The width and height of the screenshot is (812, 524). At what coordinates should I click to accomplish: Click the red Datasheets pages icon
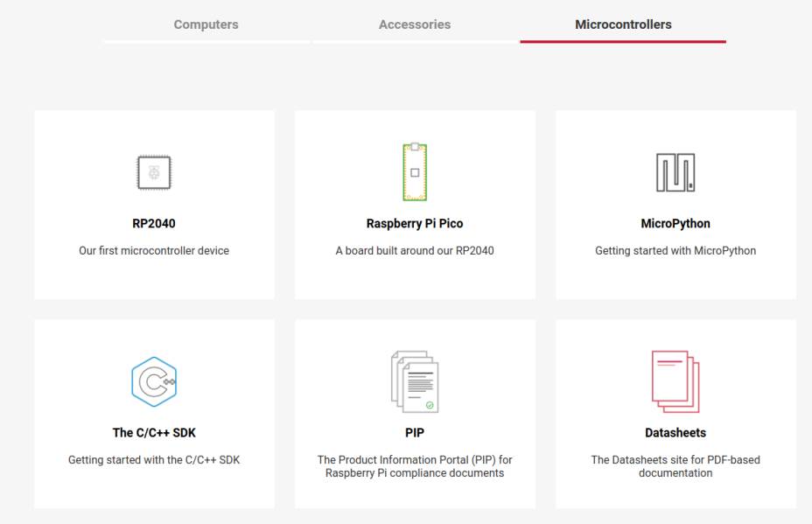click(x=675, y=381)
